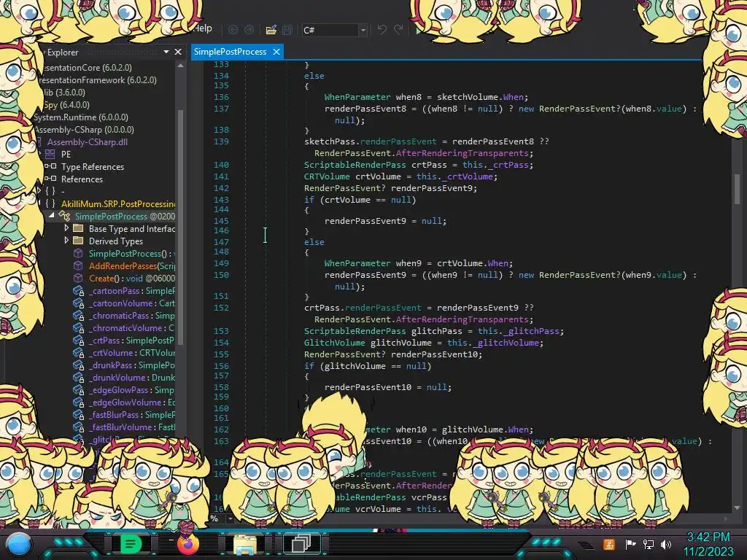Click the Navigate Forward arrow in toolbar
The width and height of the screenshot is (747, 560).
(249, 30)
